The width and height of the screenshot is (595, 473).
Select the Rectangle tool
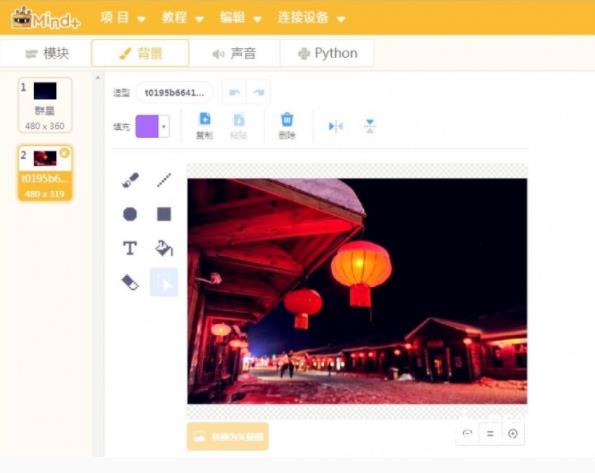click(164, 214)
